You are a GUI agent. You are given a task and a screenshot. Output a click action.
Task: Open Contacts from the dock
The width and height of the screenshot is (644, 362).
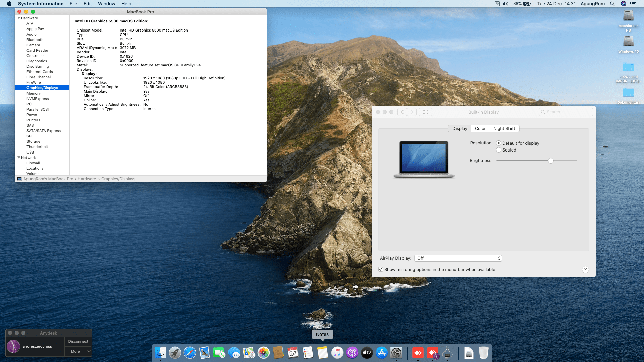(278, 353)
